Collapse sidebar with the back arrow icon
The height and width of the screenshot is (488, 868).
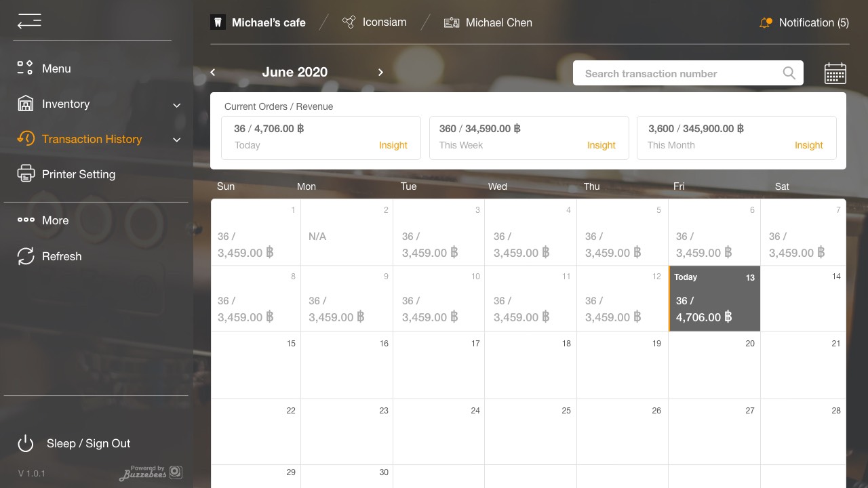pos(29,22)
